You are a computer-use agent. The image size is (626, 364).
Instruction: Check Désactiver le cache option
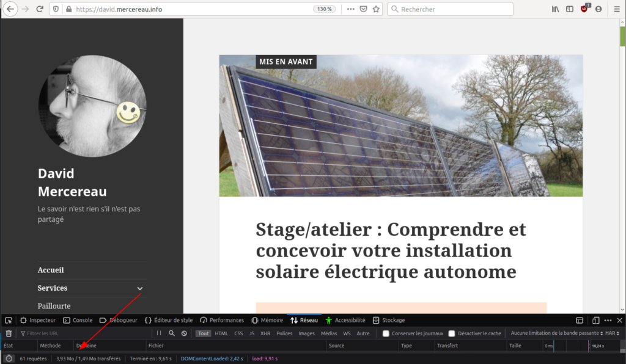coord(452,333)
